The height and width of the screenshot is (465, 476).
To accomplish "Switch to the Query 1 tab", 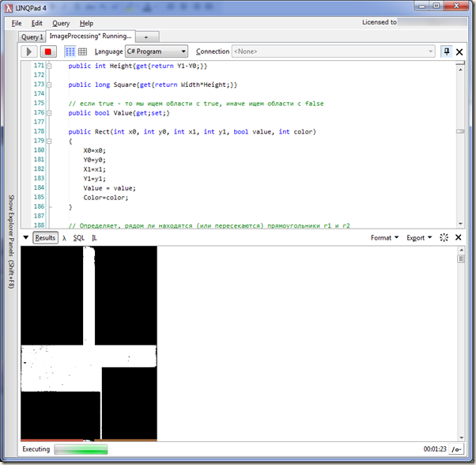I will click(32, 37).
